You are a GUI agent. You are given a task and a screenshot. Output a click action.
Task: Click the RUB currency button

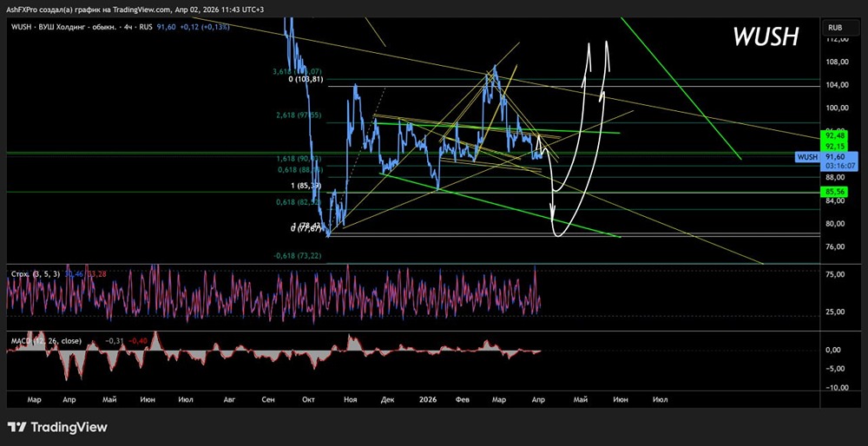coord(835,27)
